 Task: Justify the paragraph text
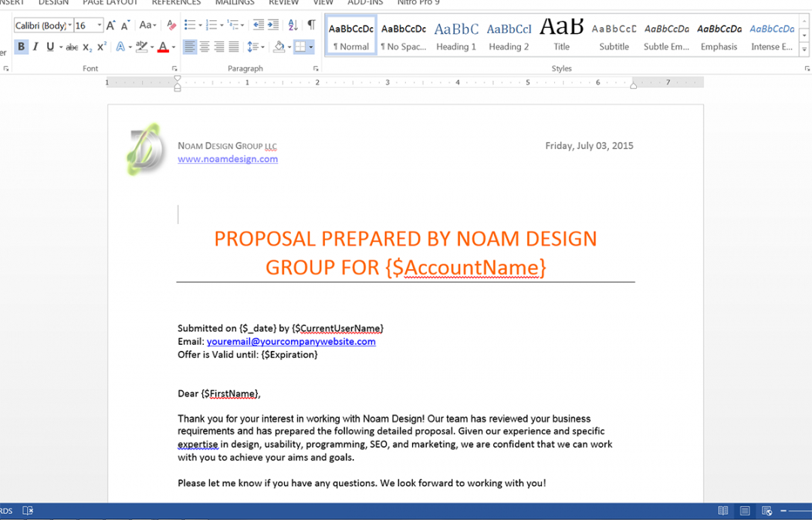pyautogui.click(x=234, y=47)
